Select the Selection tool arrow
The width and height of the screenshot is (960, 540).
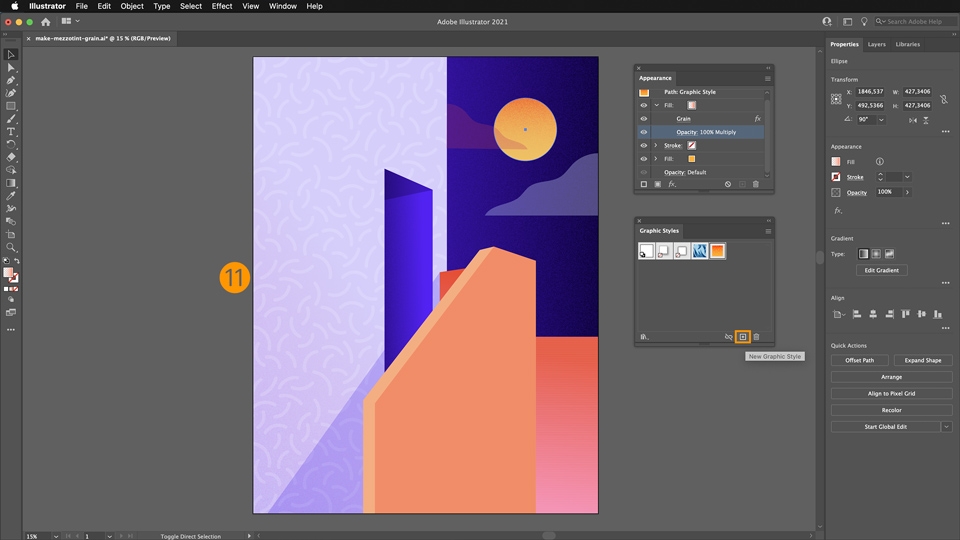10,54
